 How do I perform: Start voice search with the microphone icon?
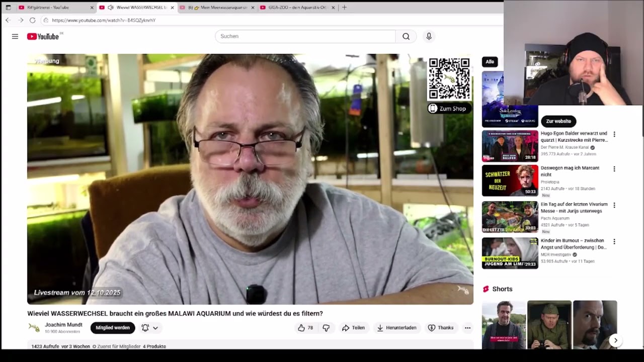pyautogui.click(x=429, y=36)
